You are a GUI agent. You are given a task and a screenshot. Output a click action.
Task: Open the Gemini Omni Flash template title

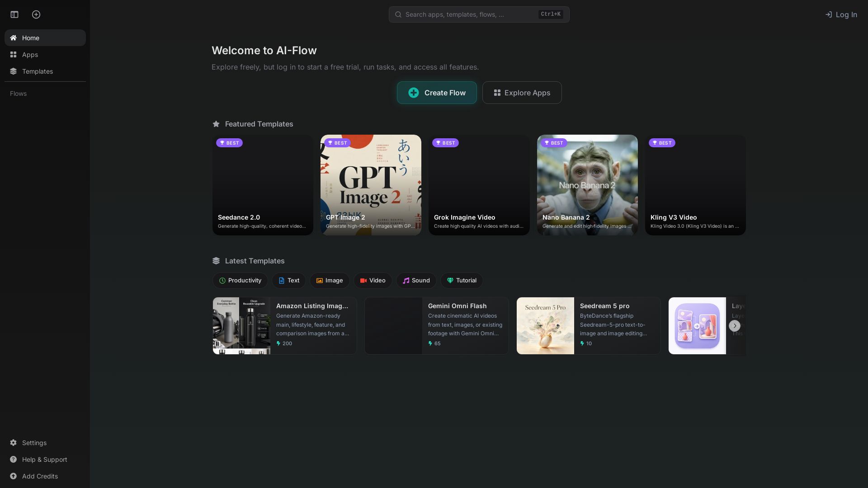(458, 306)
